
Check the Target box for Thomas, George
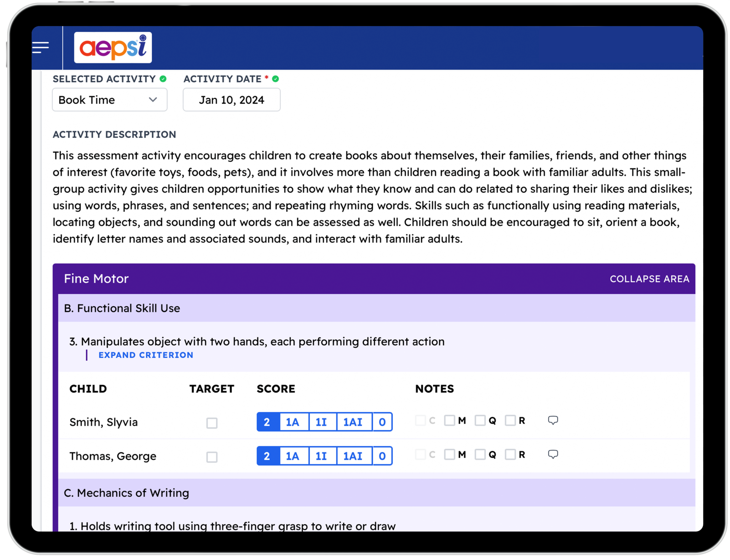(212, 457)
